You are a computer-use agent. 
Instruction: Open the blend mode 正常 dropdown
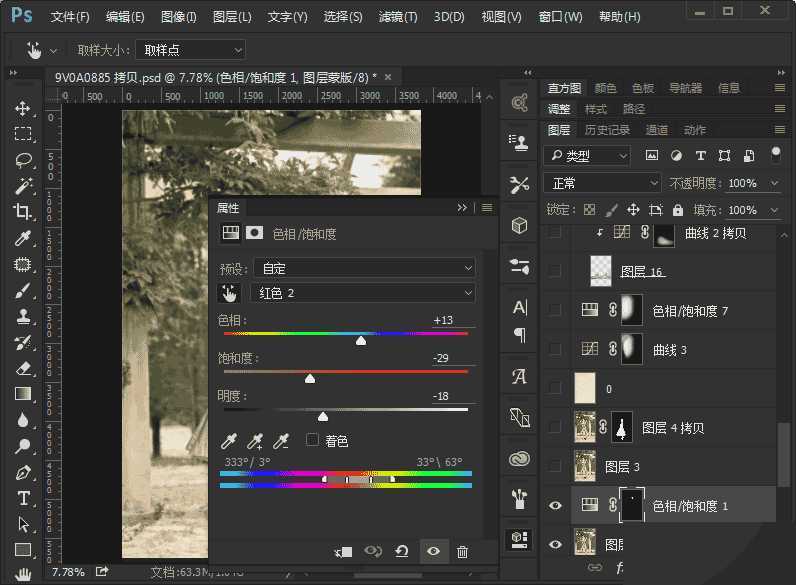[602, 183]
